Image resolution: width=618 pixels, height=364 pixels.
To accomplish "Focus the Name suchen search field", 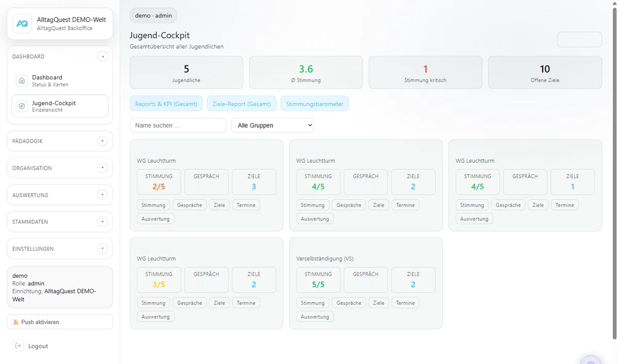I will click(178, 125).
